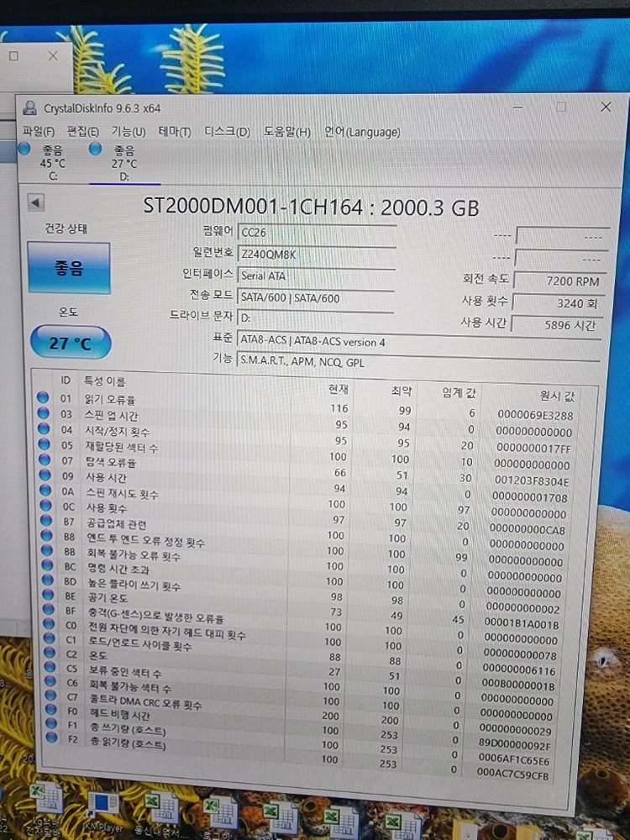Viewport: 630px width, 840px height.
Task: Open the 언어(Language) menu
Action: click(x=362, y=132)
